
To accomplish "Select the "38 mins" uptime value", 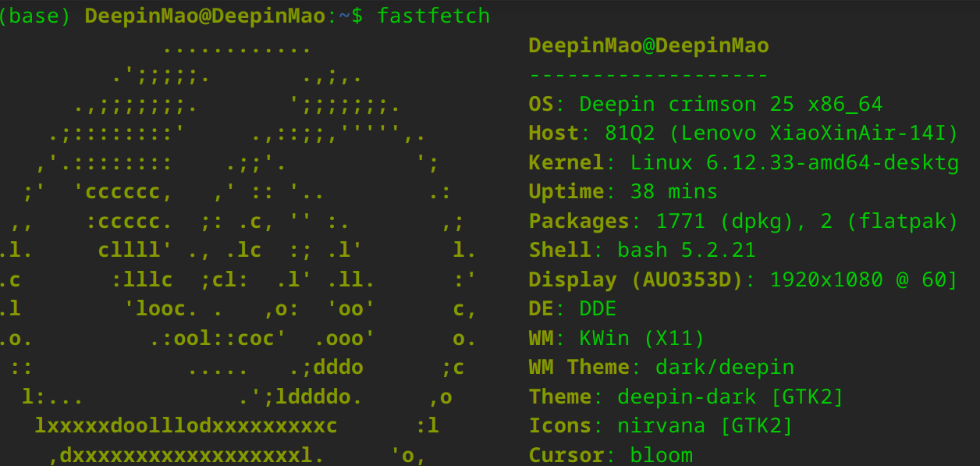I will 674,191.
